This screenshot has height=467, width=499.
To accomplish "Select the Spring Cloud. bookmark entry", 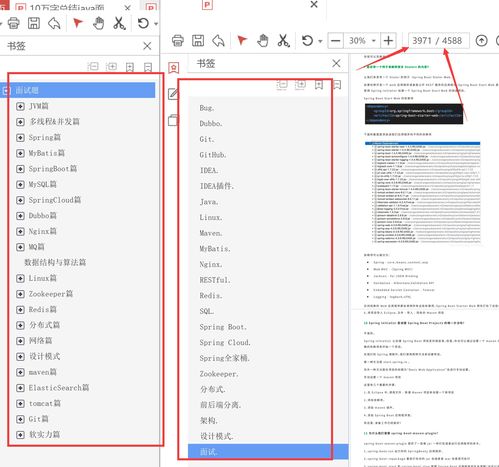I will pos(225,343).
